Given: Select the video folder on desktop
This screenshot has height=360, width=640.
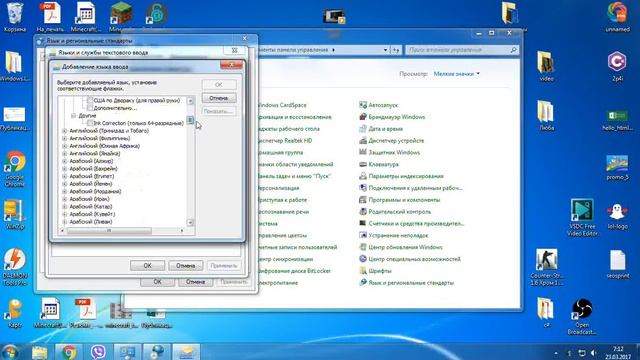Looking at the screenshot, I should click(x=546, y=66).
